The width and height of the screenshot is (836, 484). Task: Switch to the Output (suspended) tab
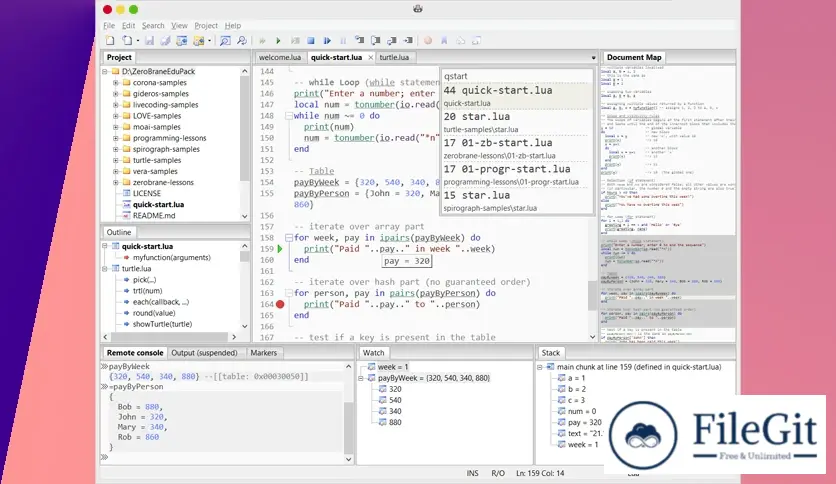[204, 353]
